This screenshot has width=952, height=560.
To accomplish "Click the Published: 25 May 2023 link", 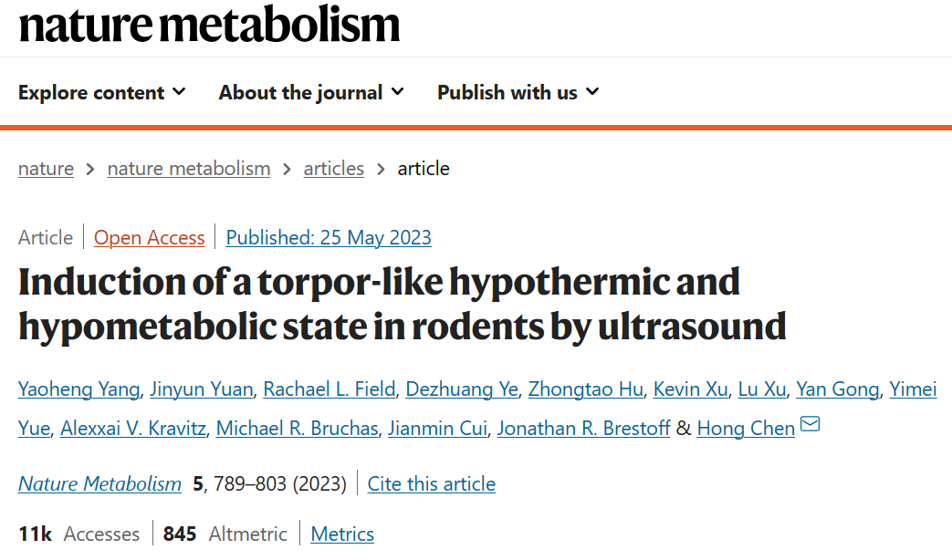I will 329,238.
